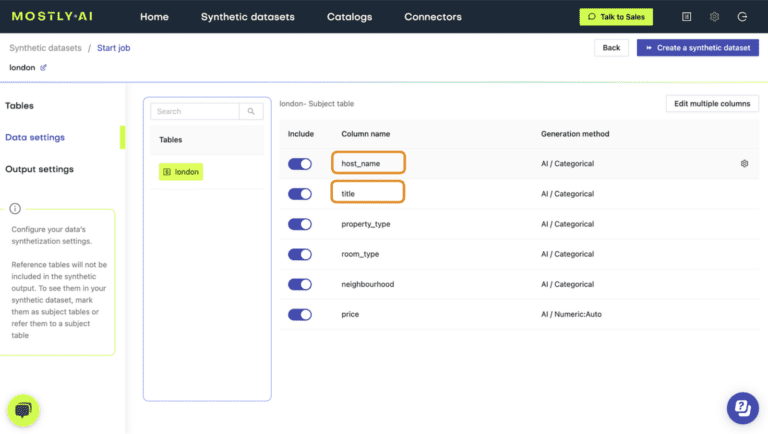Click london- Subject table heading
The image size is (768, 434).
pyautogui.click(x=316, y=104)
